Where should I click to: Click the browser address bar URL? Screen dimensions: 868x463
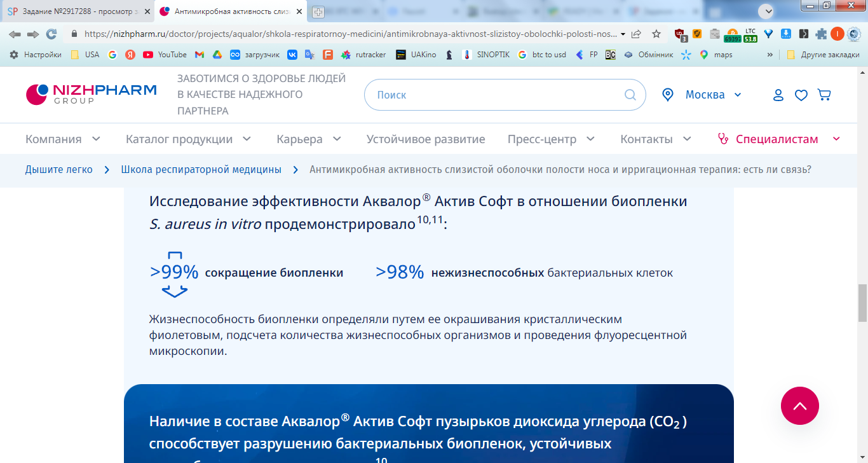coord(349,34)
